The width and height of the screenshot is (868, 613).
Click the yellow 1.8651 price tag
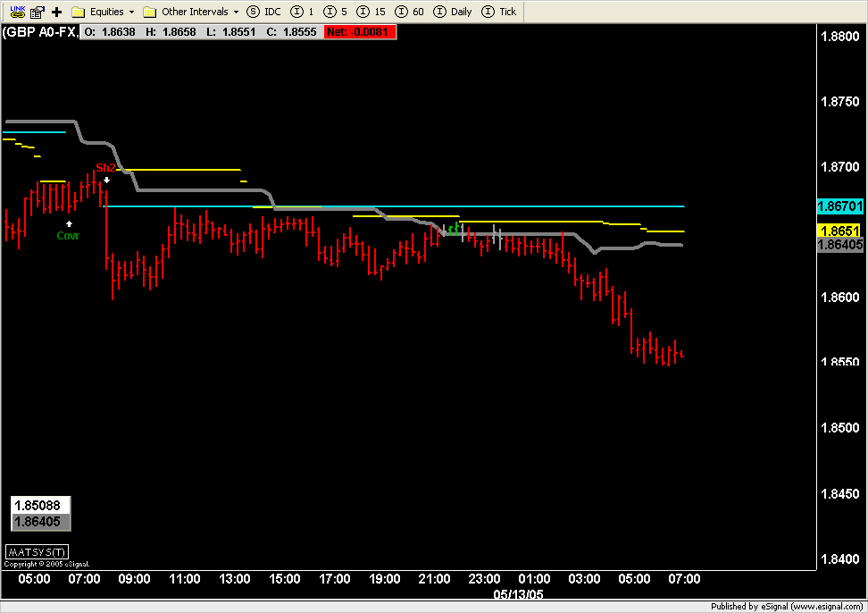(x=840, y=231)
